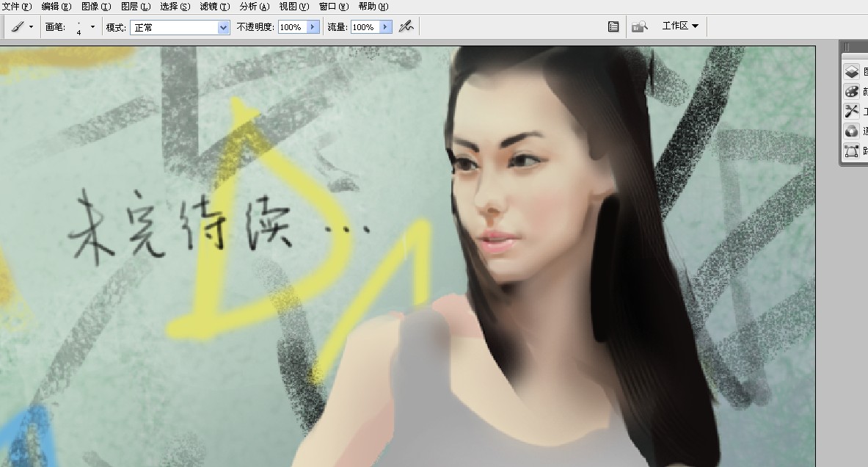Toggle the brushes palette icon

613,26
